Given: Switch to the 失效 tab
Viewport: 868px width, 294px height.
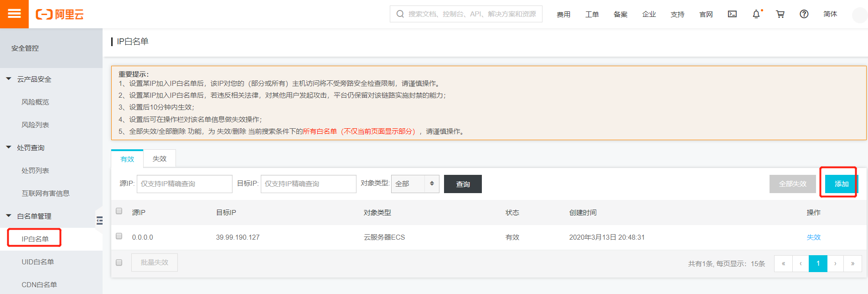Looking at the screenshot, I should pyautogui.click(x=160, y=158).
